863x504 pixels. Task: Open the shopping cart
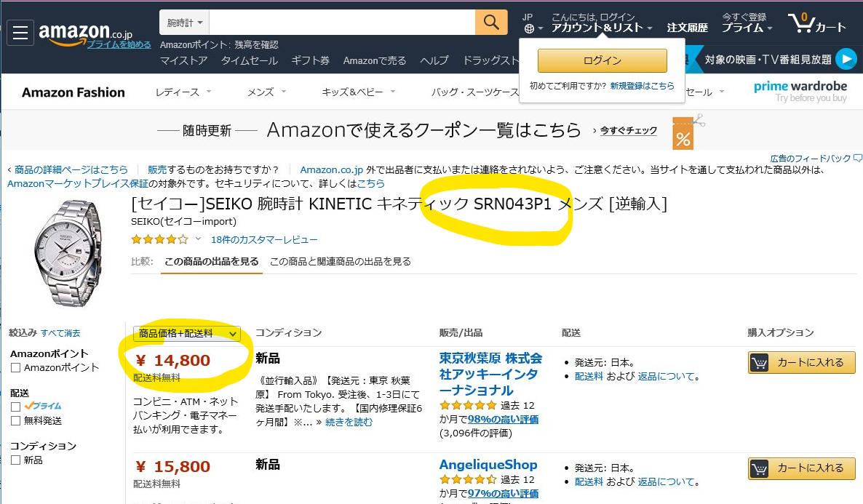tap(816, 24)
